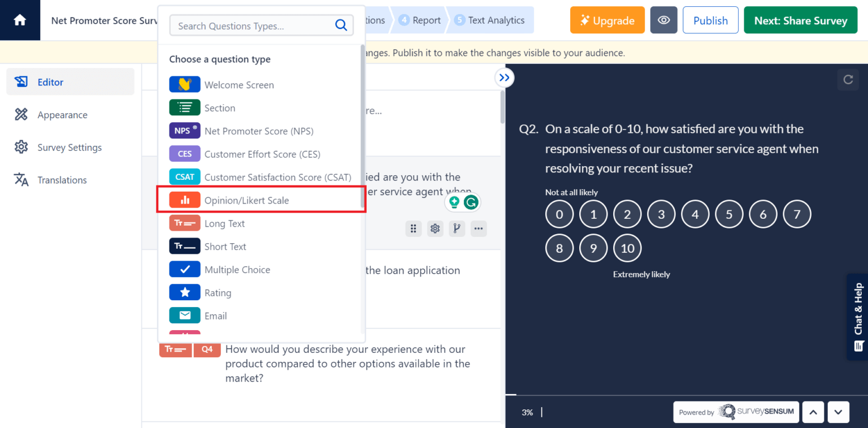Click Next: Share Survey
This screenshot has width=868, height=428.
tap(800, 20)
